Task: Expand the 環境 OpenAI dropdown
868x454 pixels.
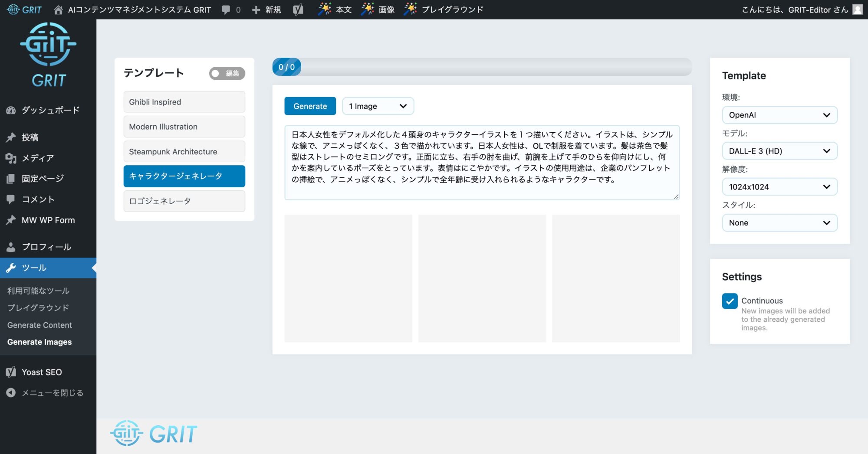Action: pyautogui.click(x=779, y=115)
